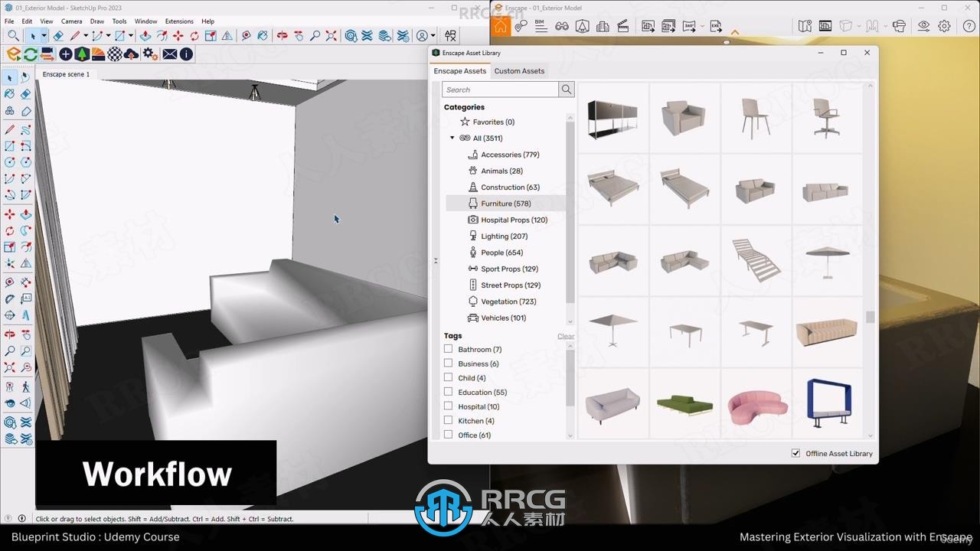Select the Move tool in top toolbar
The height and width of the screenshot is (551, 980).
(x=178, y=36)
